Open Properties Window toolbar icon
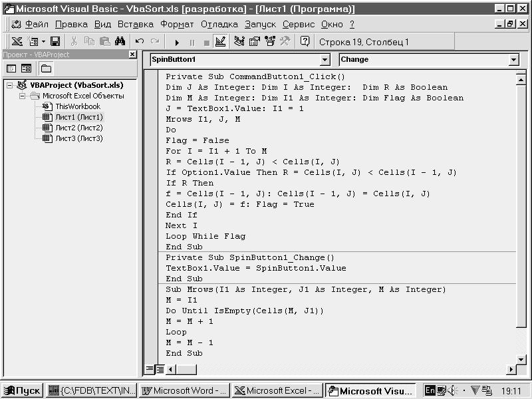Image resolution: width=532 pixels, height=399 pixels. coord(255,42)
